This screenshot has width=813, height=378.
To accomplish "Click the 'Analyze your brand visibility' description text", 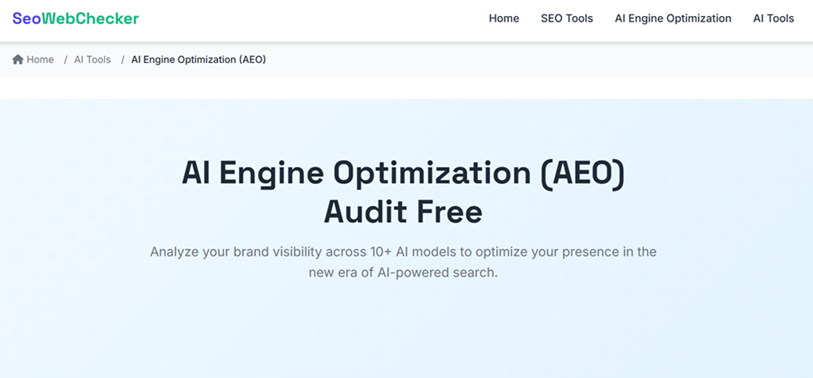I will click(x=403, y=262).
